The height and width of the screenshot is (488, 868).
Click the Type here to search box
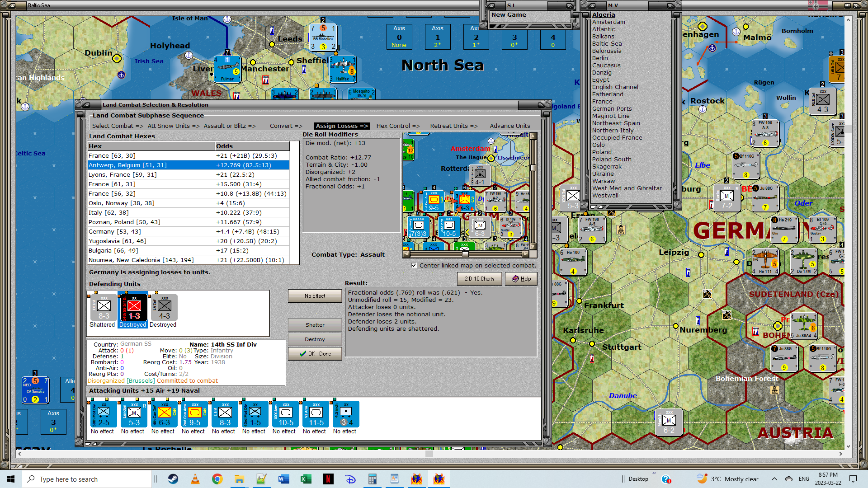coord(87,479)
